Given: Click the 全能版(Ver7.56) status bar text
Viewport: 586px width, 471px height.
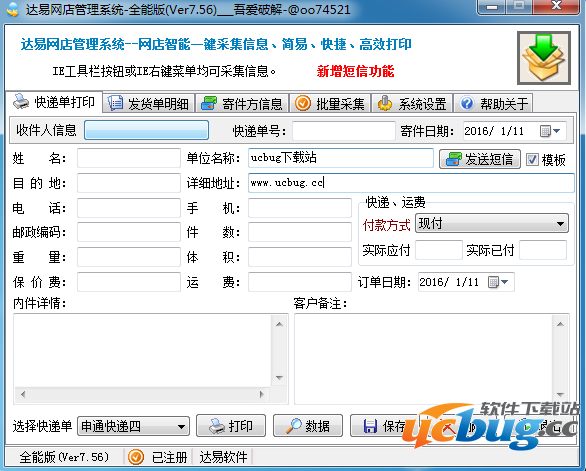Looking at the screenshot, I should [64, 457].
